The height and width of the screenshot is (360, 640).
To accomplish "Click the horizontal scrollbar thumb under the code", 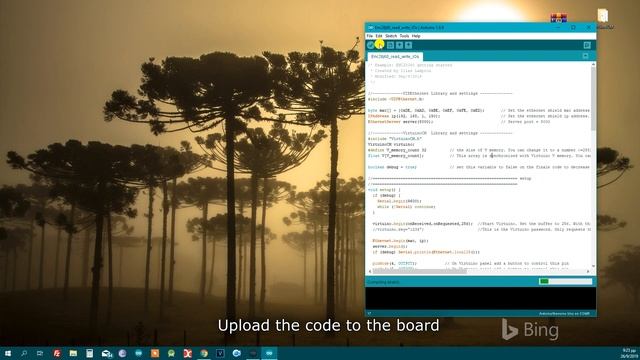I will [x=420, y=271].
